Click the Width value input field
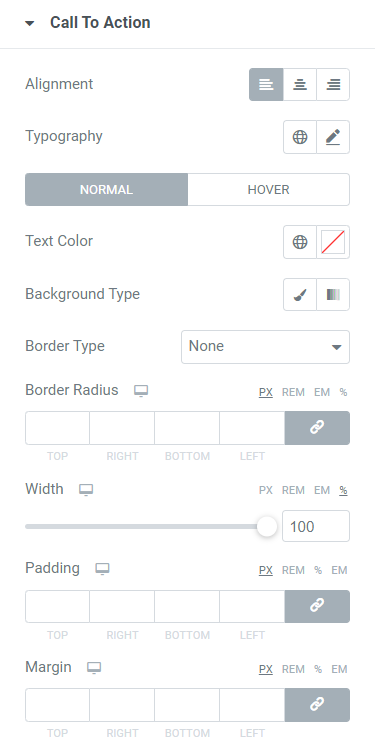 tap(316, 526)
